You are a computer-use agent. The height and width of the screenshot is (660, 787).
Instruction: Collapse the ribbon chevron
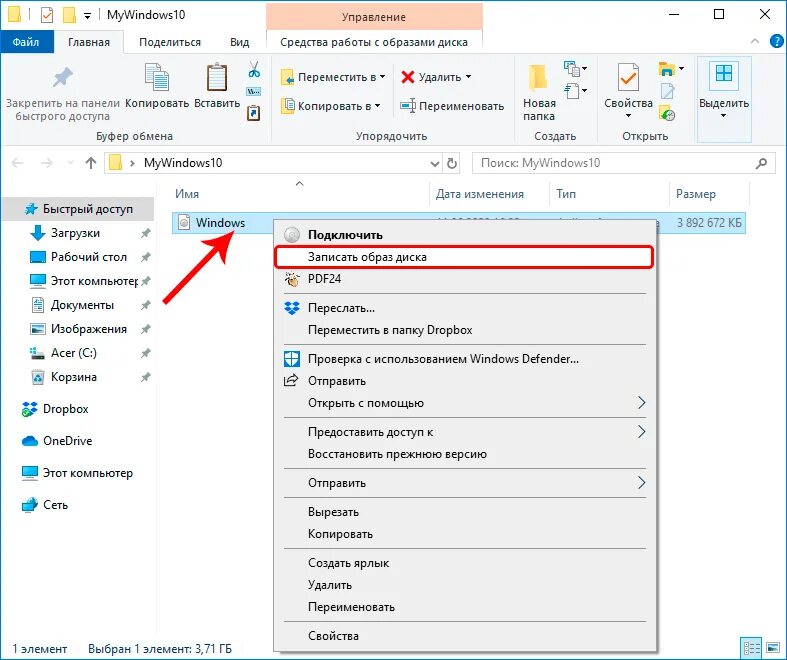(754, 42)
